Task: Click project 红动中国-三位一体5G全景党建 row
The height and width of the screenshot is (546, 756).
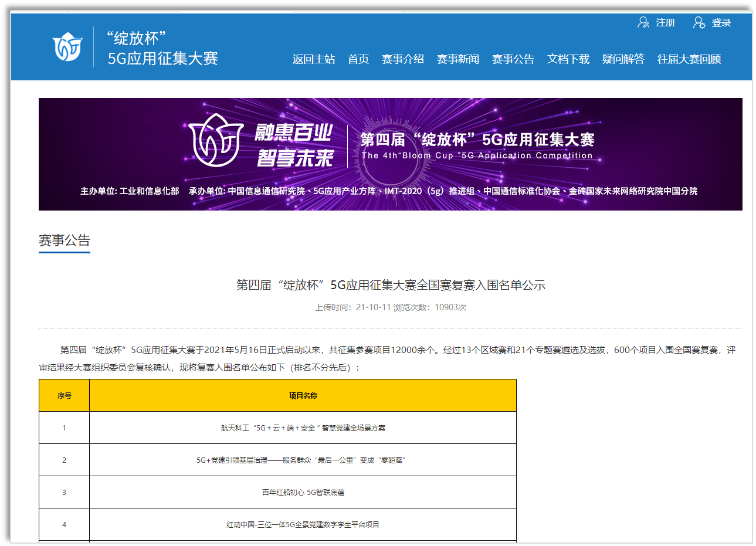Action: click(x=303, y=524)
